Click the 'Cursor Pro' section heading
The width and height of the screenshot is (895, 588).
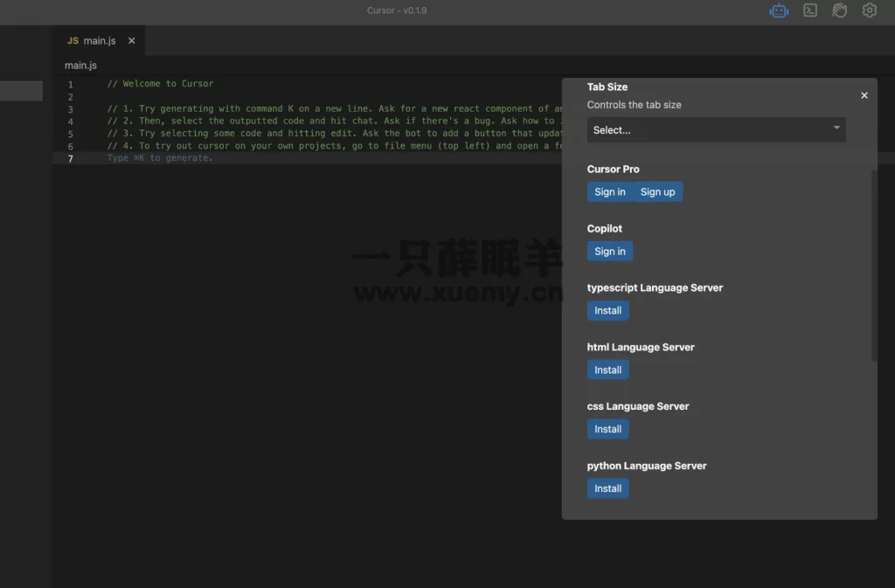pyautogui.click(x=613, y=169)
